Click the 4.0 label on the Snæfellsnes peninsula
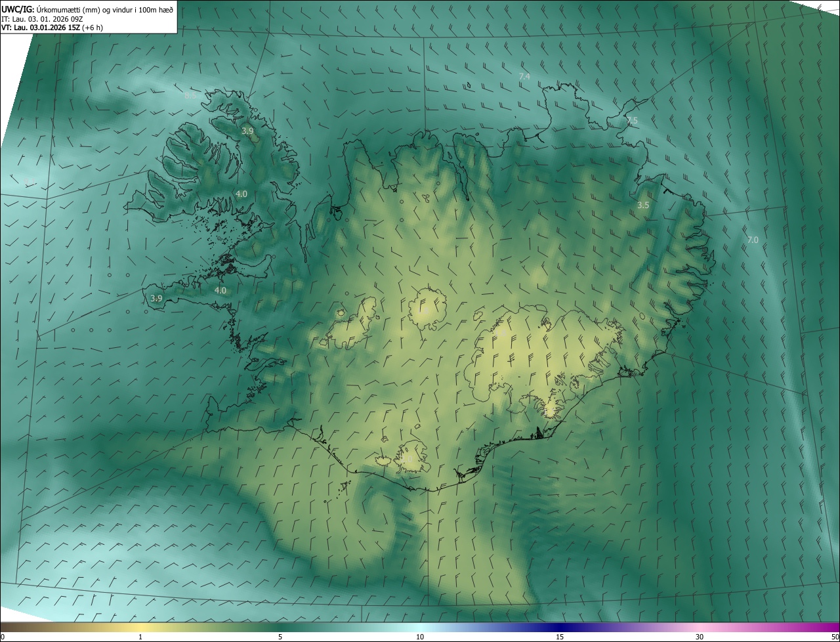840x642 pixels. (x=220, y=290)
